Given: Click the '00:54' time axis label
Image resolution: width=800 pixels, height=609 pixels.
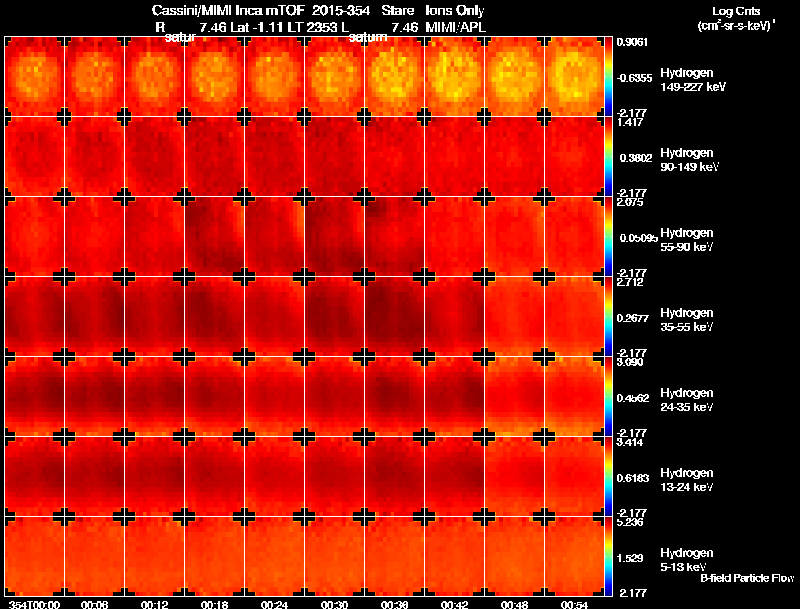Looking at the screenshot, I should point(574,605).
